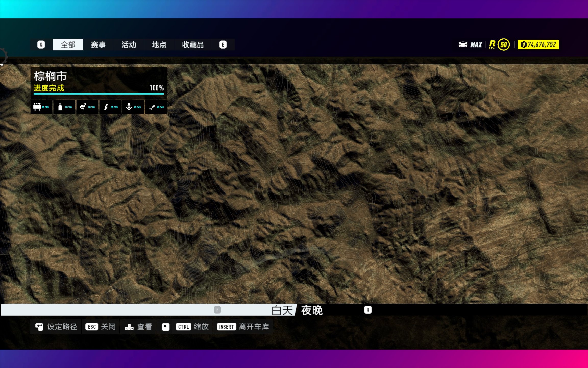Click the 130/130 graffiti count text
The width and height of the screenshot is (588, 368).
68,107
